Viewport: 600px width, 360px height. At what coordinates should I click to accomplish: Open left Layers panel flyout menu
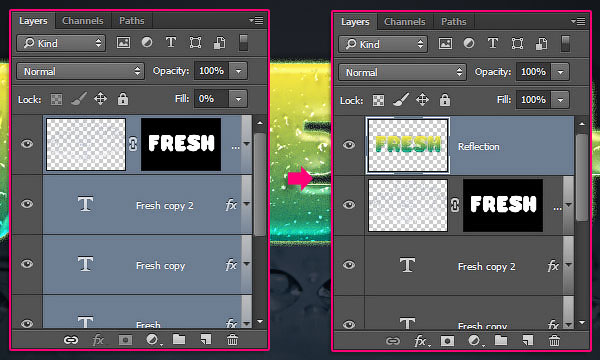click(256, 20)
